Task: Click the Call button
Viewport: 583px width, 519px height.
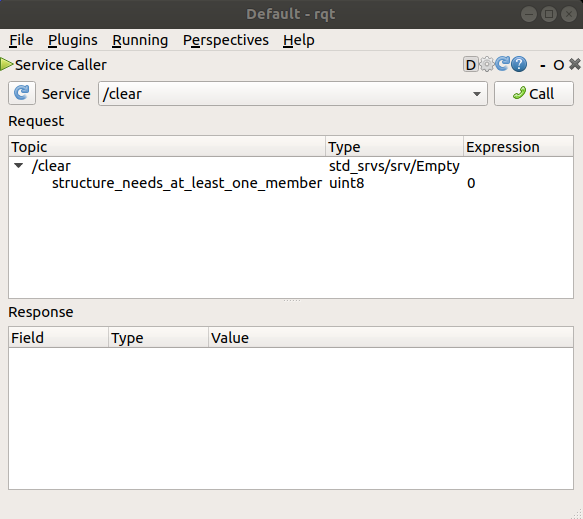Action: tap(534, 94)
